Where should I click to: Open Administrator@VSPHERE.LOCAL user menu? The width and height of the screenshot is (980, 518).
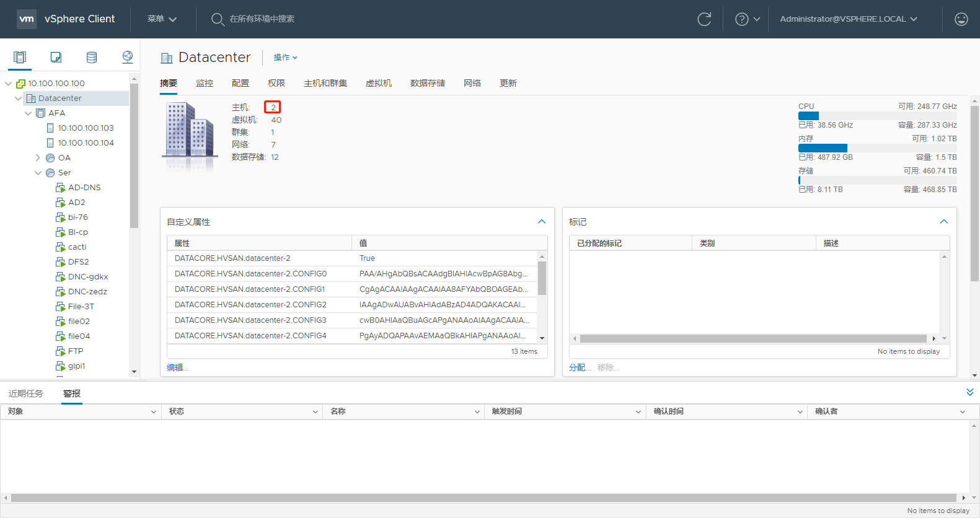pyautogui.click(x=848, y=19)
